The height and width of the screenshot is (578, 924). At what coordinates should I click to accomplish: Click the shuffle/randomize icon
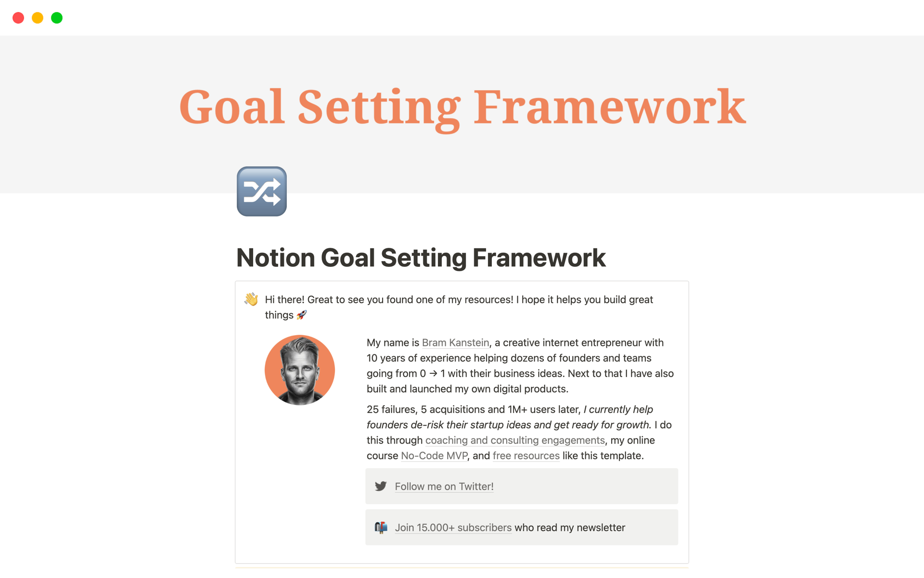(263, 191)
